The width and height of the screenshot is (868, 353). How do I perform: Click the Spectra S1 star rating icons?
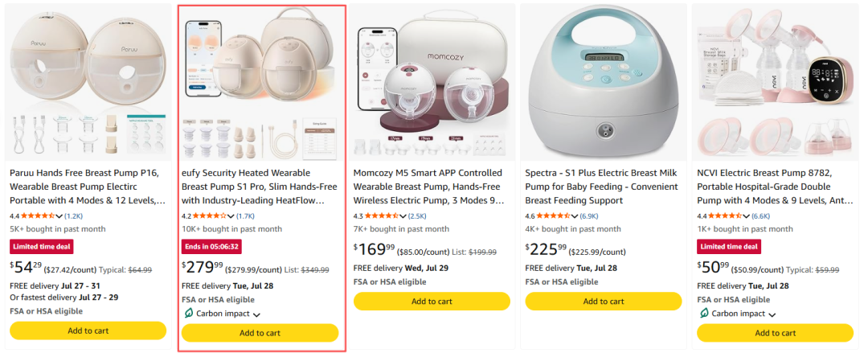(552, 215)
